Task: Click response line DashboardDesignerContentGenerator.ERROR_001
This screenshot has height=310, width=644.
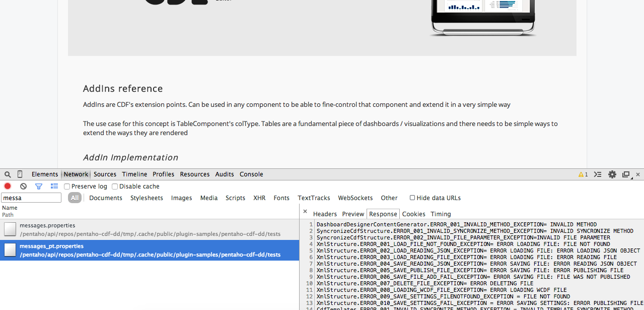Action: (457, 224)
